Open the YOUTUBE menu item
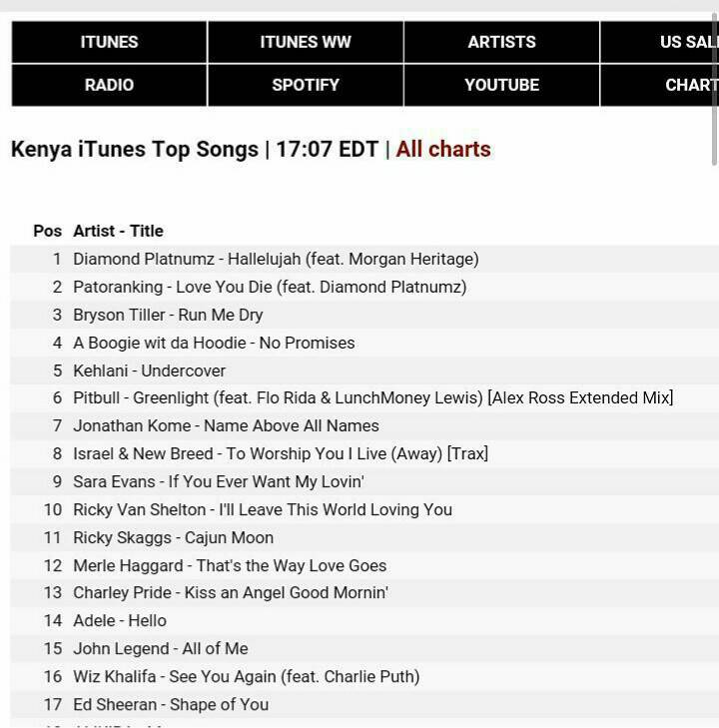This screenshot has height=728, width=719. pyautogui.click(x=501, y=85)
